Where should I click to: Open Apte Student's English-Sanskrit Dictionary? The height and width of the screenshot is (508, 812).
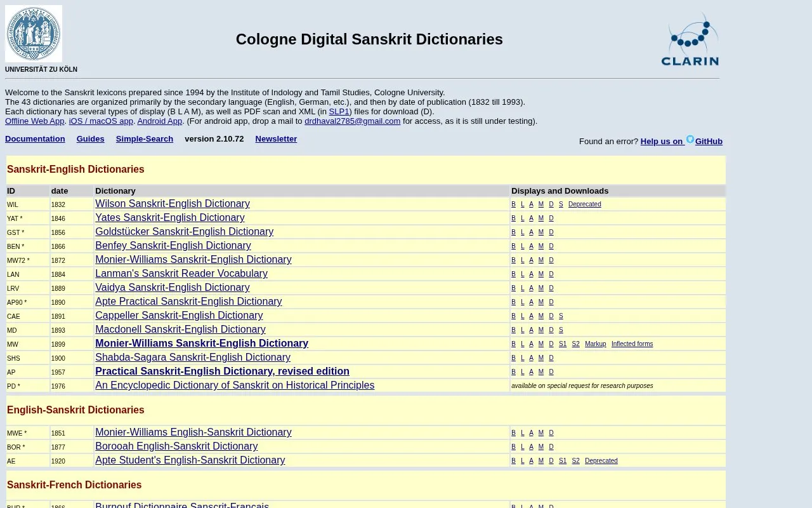point(190,460)
